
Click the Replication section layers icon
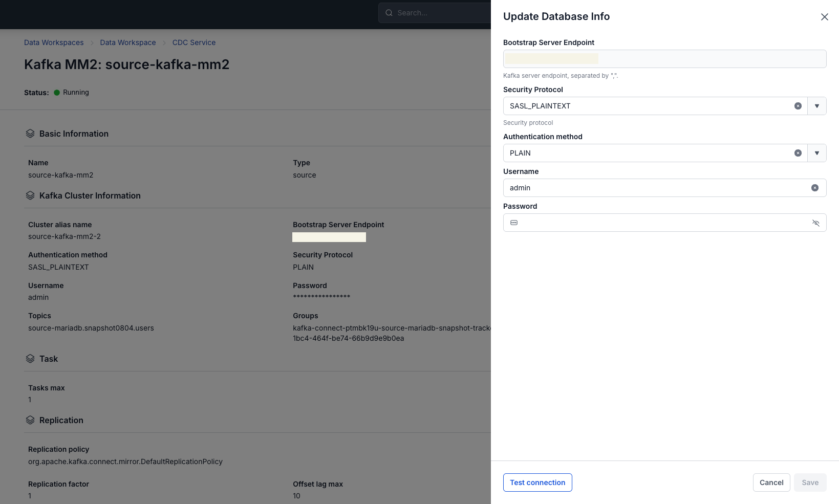(x=30, y=420)
